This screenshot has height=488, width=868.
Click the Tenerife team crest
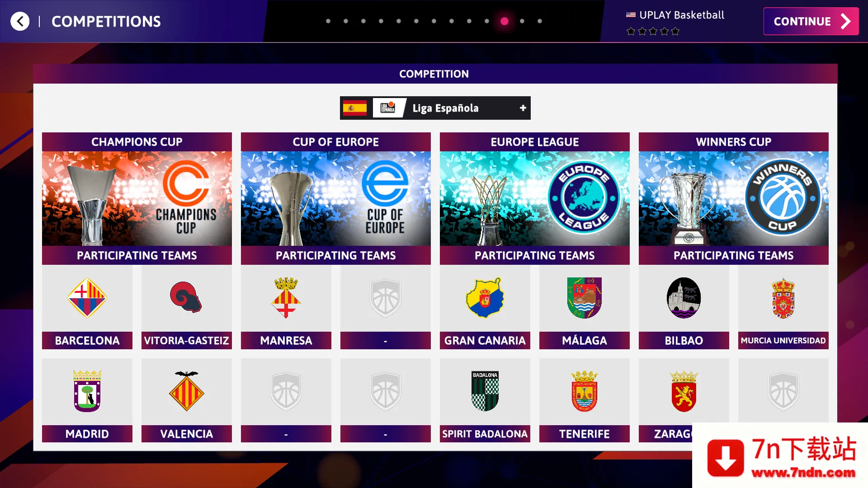click(584, 391)
